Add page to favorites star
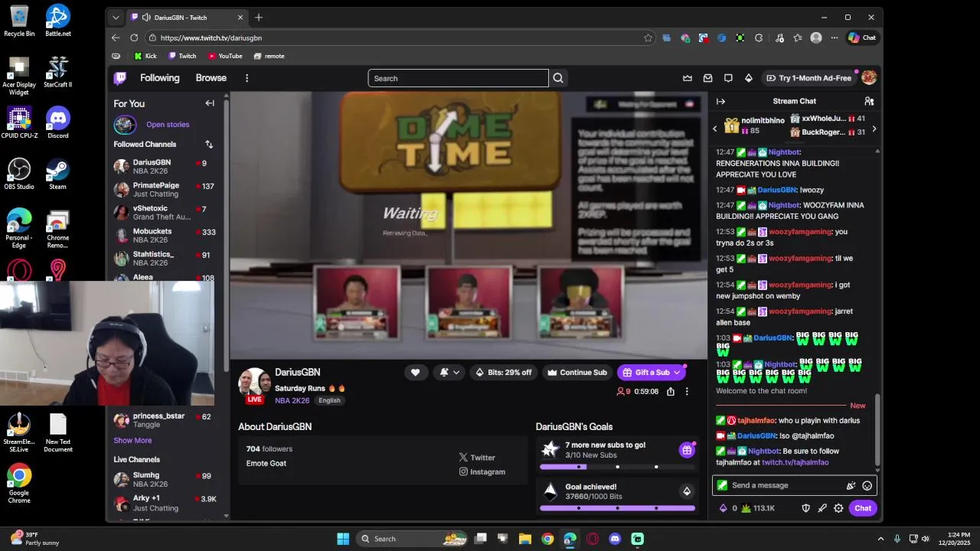Viewport: 980px width, 551px height. (x=648, y=37)
